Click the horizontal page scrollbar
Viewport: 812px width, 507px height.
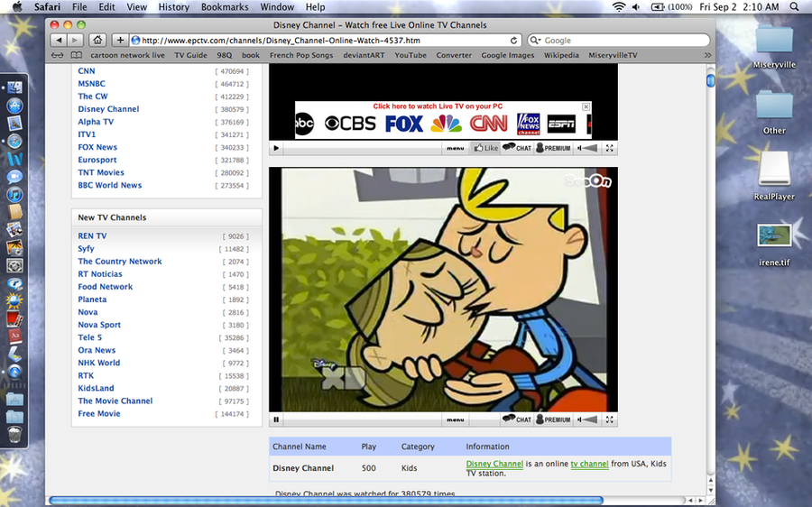click(x=327, y=501)
